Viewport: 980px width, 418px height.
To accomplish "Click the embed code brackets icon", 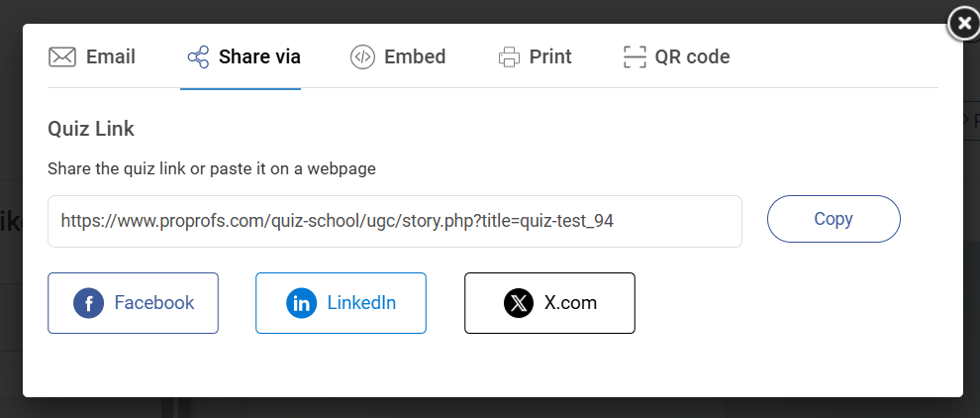I will (x=362, y=56).
